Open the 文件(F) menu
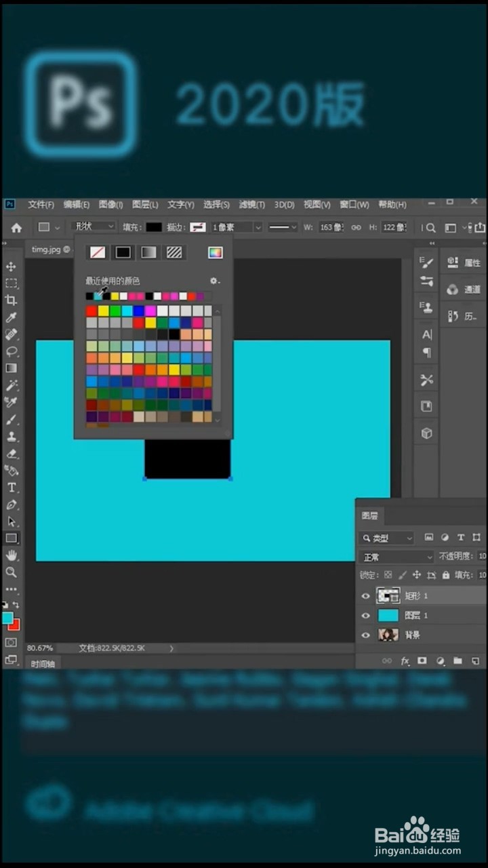Screen dimensions: 488x868 (x=41, y=204)
